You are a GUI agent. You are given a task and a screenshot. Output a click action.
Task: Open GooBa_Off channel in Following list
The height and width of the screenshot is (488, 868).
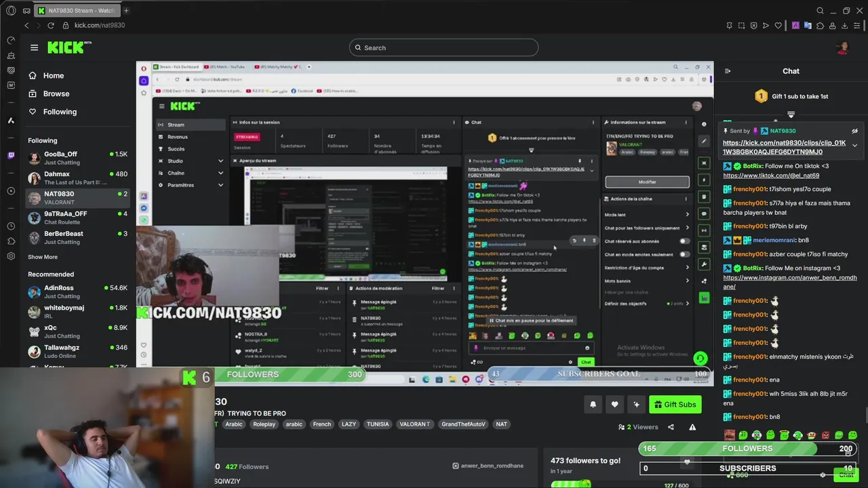coord(77,158)
